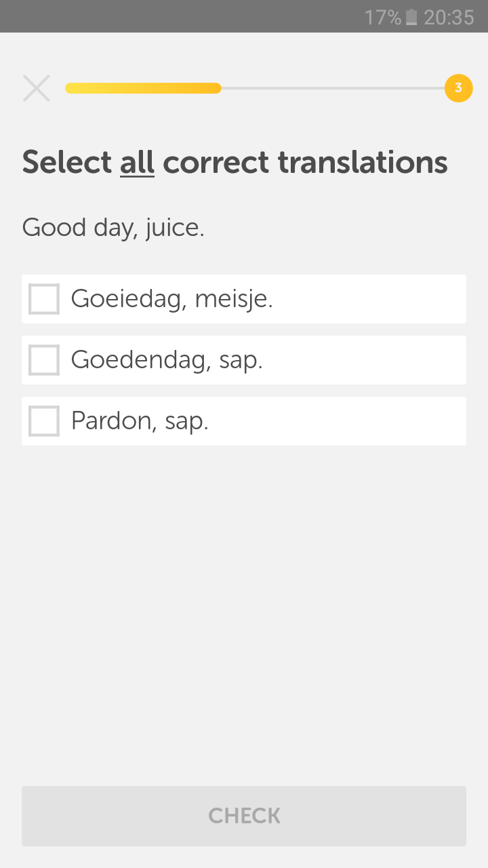488x868 pixels.
Task: Select the answer text 'Goeiedag, meisje.'
Action: [171, 299]
